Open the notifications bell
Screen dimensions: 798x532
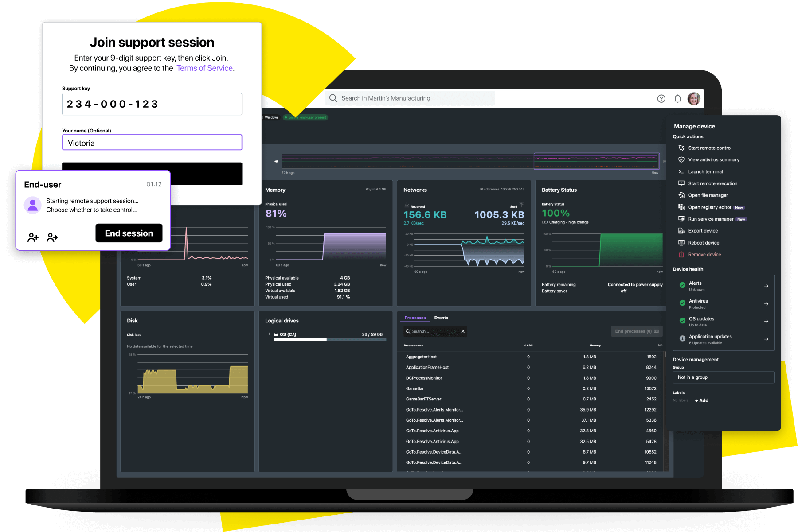(677, 99)
